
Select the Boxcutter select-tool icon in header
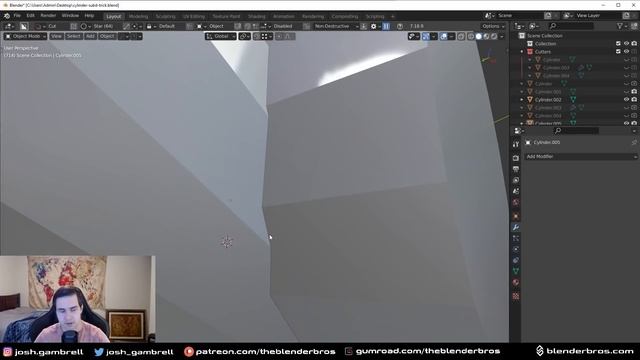click(24, 26)
